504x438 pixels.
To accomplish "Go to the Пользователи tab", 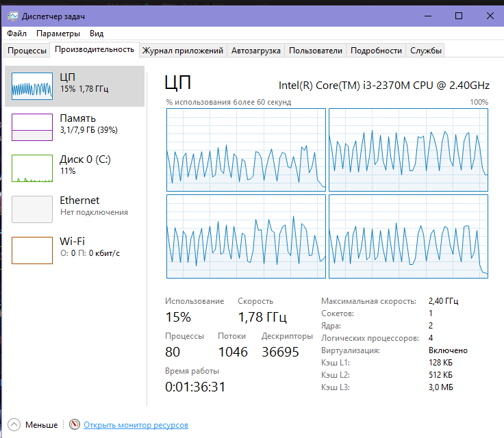I will (x=315, y=51).
